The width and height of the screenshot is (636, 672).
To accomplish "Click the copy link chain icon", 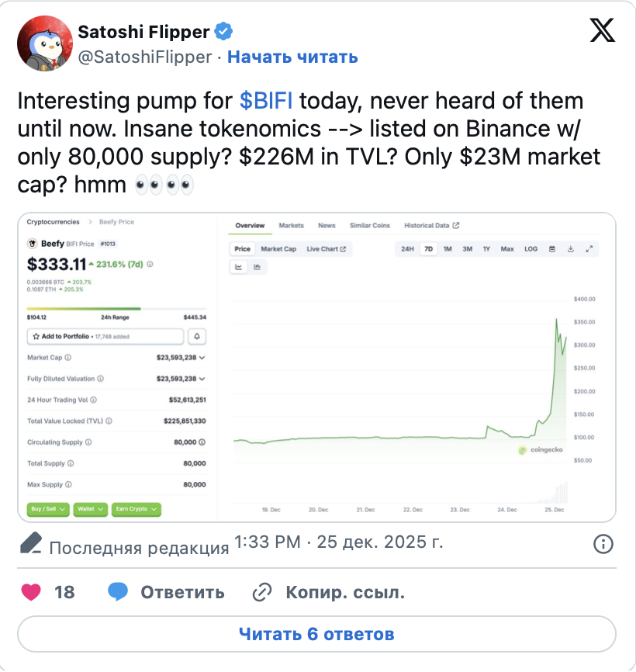I will click(261, 593).
